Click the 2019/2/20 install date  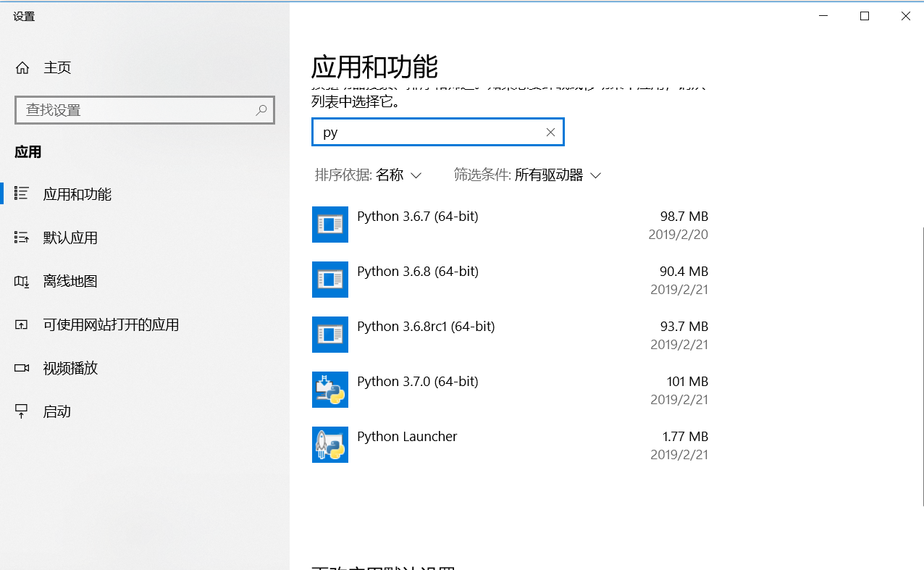click(679, 235)
